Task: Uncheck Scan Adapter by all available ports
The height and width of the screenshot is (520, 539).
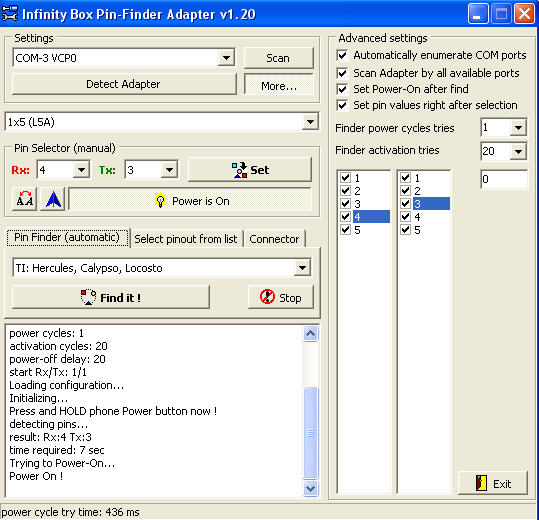Action: pyautogui.click(x=342, y=73)
